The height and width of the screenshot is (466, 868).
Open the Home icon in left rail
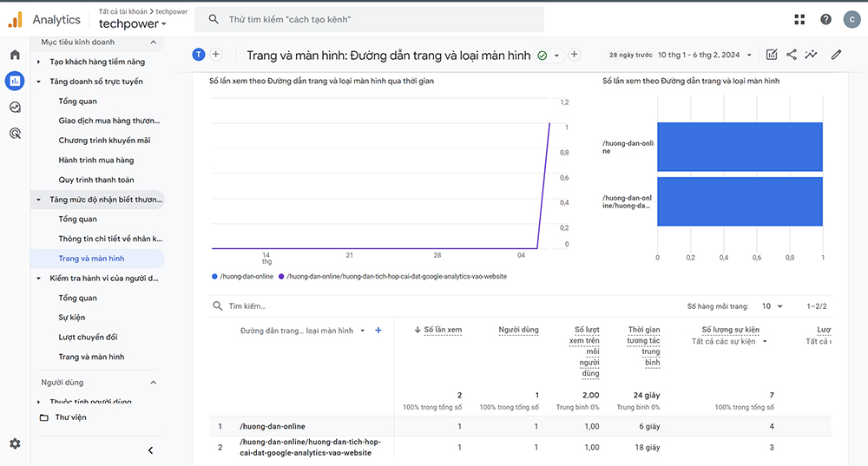(15, 55)
